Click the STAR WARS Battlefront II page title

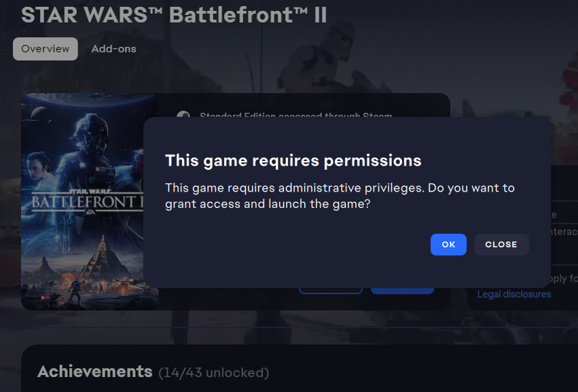174,15
